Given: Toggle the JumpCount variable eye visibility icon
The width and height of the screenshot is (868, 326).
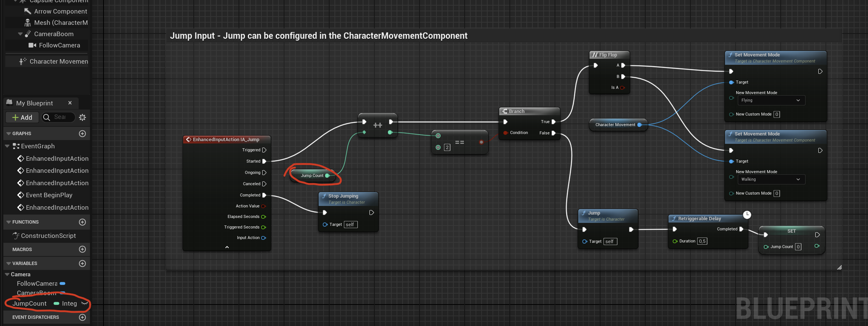Looking at the screenshot, I should tap(84, 303).
